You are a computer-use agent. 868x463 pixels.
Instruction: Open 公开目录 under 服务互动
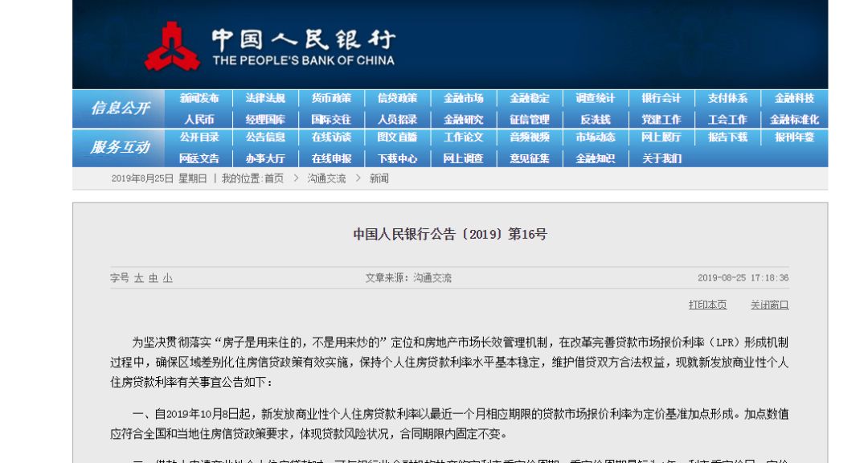pos(199,137)
